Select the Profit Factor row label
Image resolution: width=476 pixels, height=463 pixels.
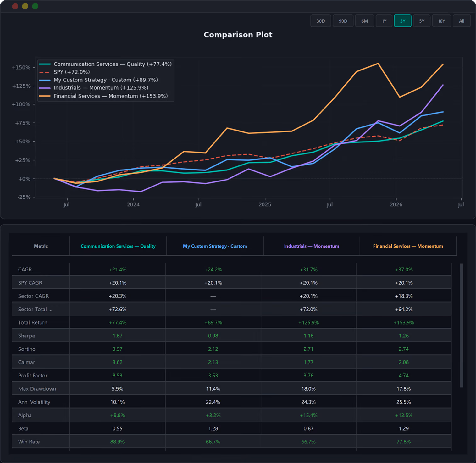(x=33, y=376)
